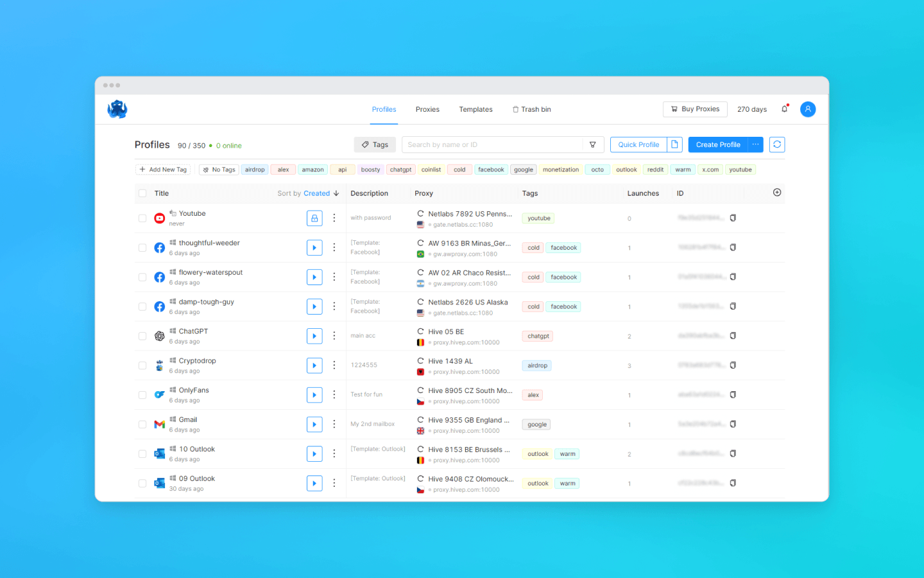Check the Gmail row checkbox
The height and width of the screenshot is (578, 924).
pyautogui.click(x=142, y=425)
